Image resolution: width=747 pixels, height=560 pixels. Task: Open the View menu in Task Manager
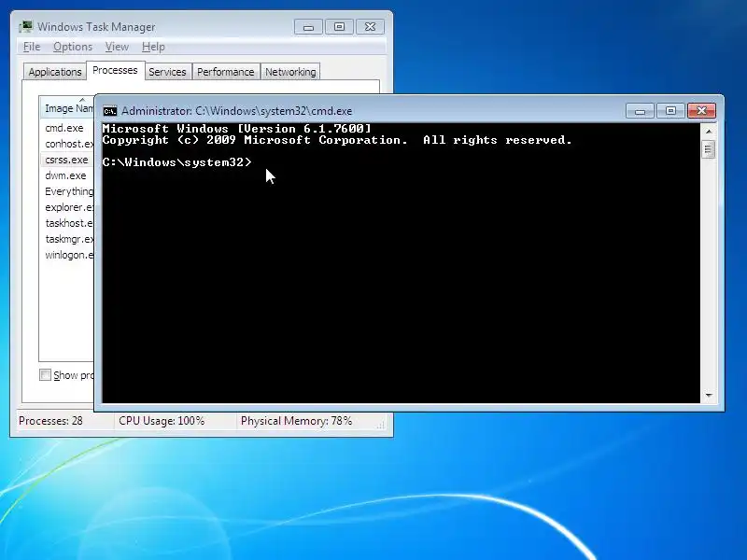117,47
